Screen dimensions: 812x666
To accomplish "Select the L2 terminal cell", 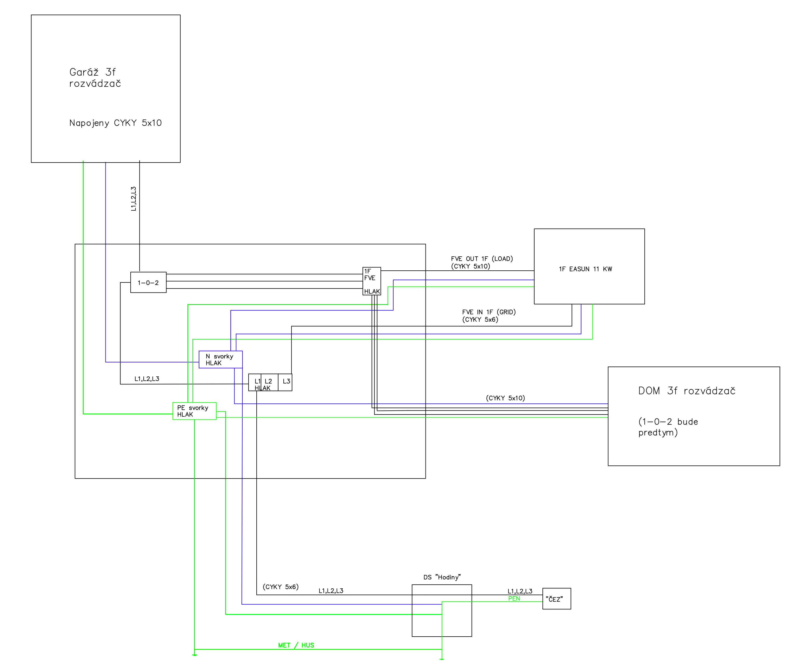I will tap(269, 381).
